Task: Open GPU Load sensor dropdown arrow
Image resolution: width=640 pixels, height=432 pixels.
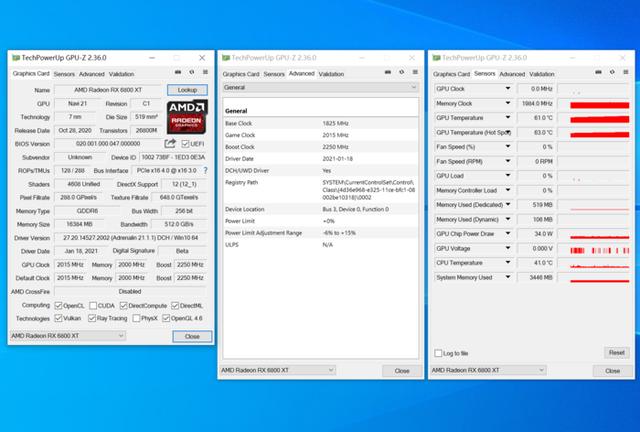Action: pos(508,176)
